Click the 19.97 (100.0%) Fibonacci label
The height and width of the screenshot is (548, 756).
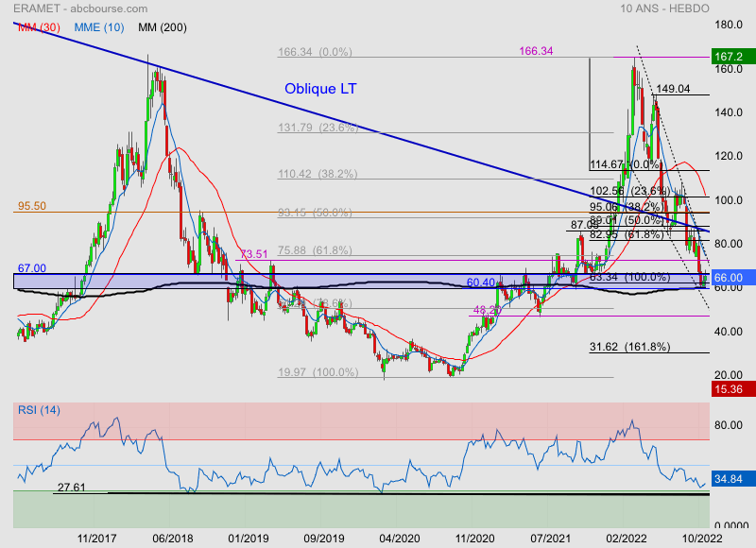(318, 372)
